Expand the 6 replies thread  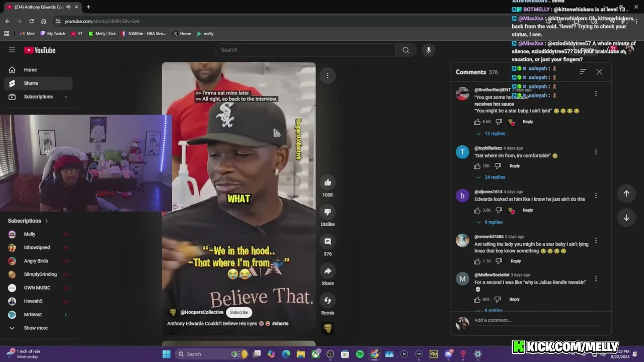click(489, 222)
